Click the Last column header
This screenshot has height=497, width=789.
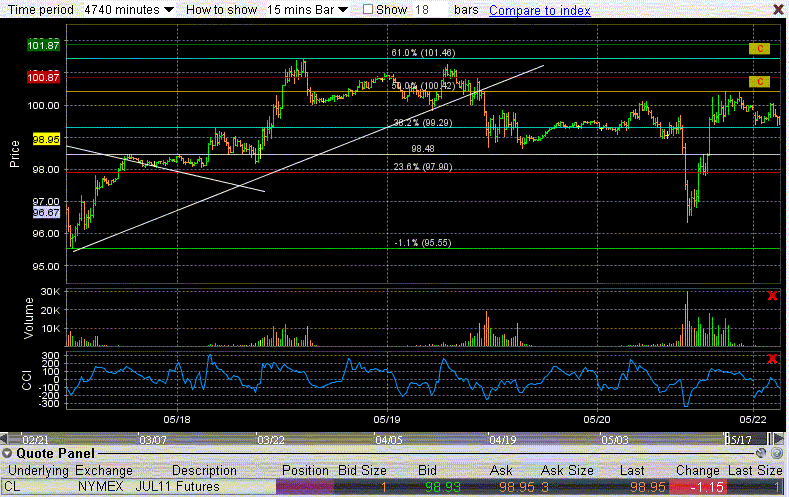click(632, 470)
